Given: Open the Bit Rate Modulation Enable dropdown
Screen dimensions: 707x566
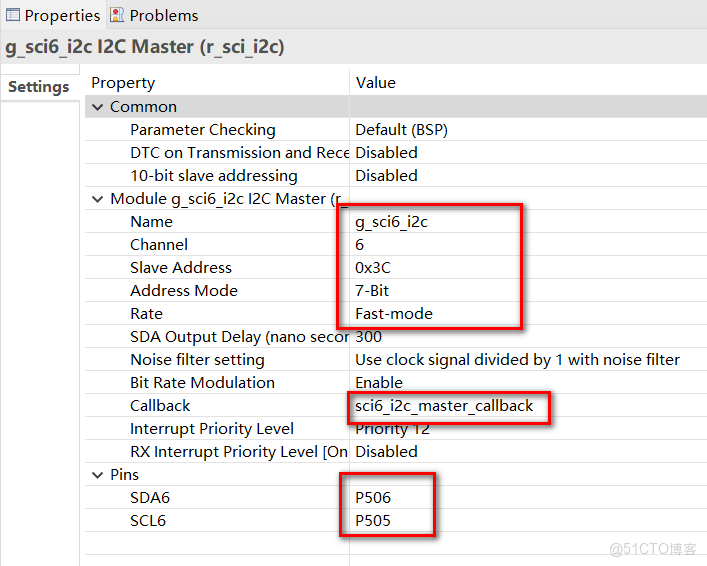Looking at the screenshot, I should (x=378, y=383).
